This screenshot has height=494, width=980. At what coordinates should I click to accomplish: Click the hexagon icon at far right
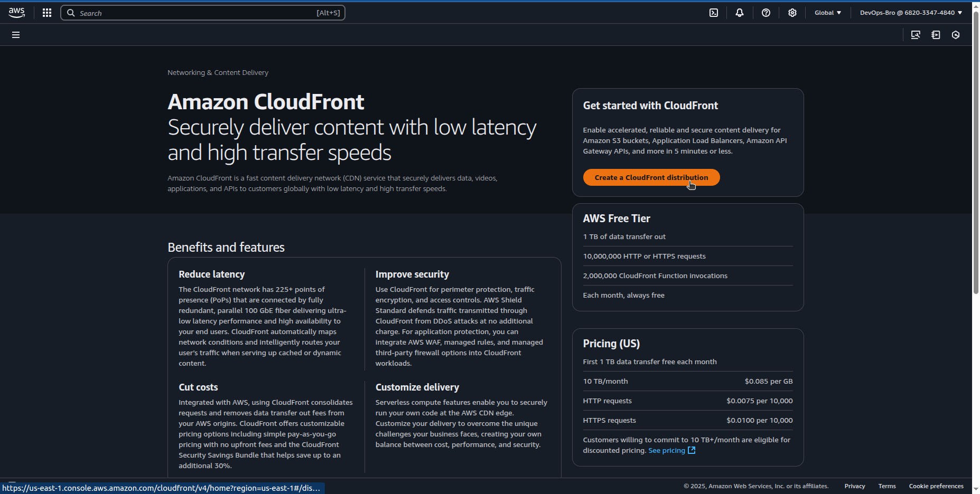[956, 35]
